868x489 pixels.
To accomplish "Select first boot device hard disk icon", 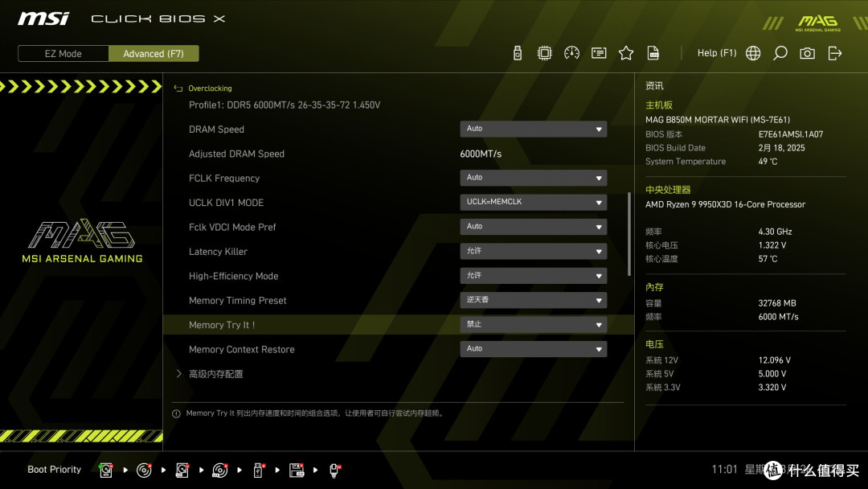I will pos(106,471).
